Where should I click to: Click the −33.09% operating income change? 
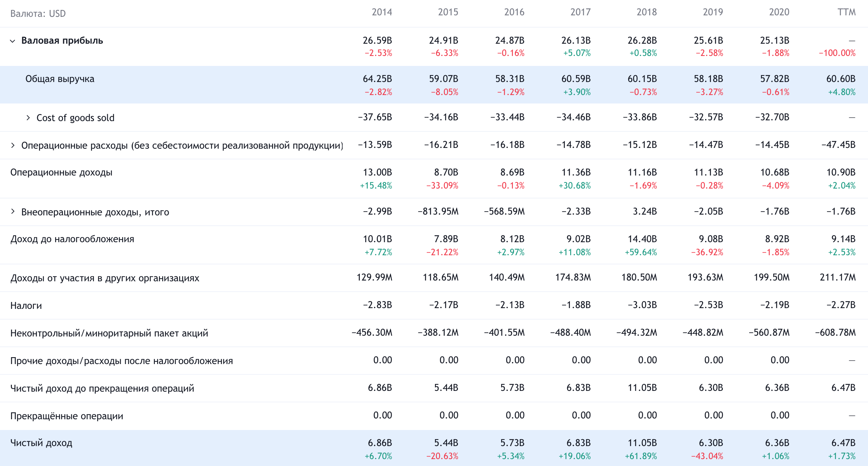pos(442,186)
